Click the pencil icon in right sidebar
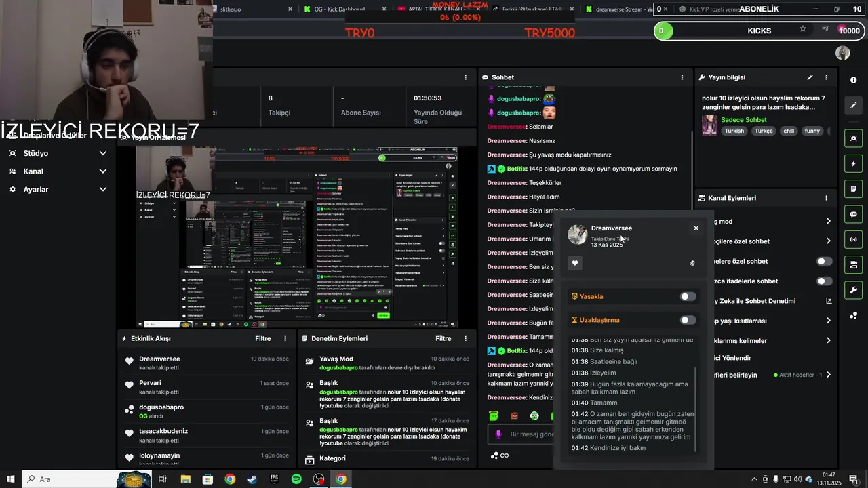 (853, 105)
